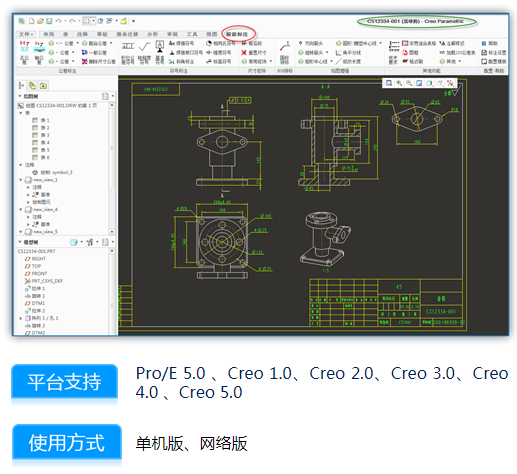Open file with the folder icon
The image size is (517, 474).
[40, 21]
